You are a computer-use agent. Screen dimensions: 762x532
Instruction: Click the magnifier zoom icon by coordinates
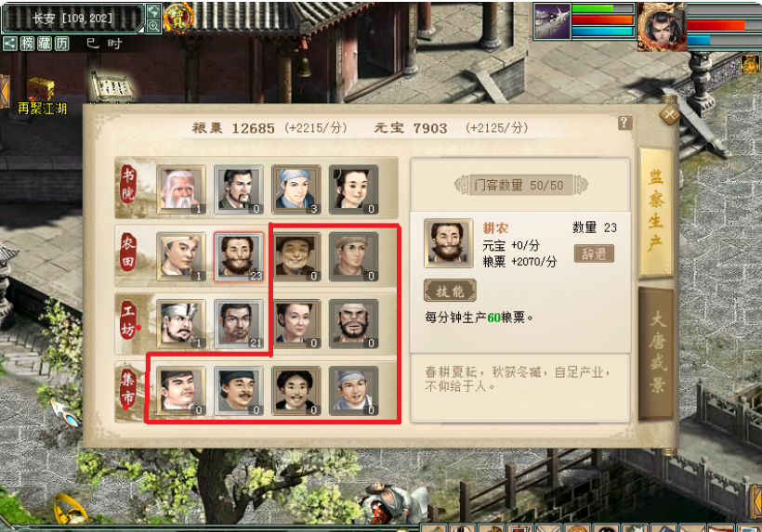(153, 26)
